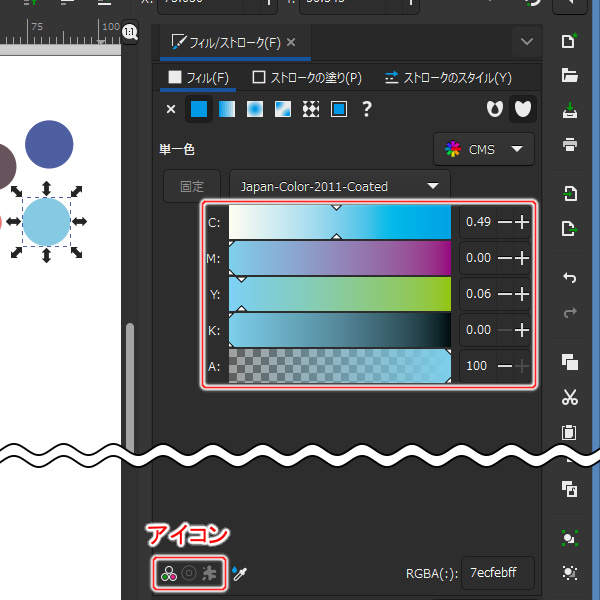The image size is (600, 600).
Task: Expand the dock panel chevron menu
Action: click(527, 41)
